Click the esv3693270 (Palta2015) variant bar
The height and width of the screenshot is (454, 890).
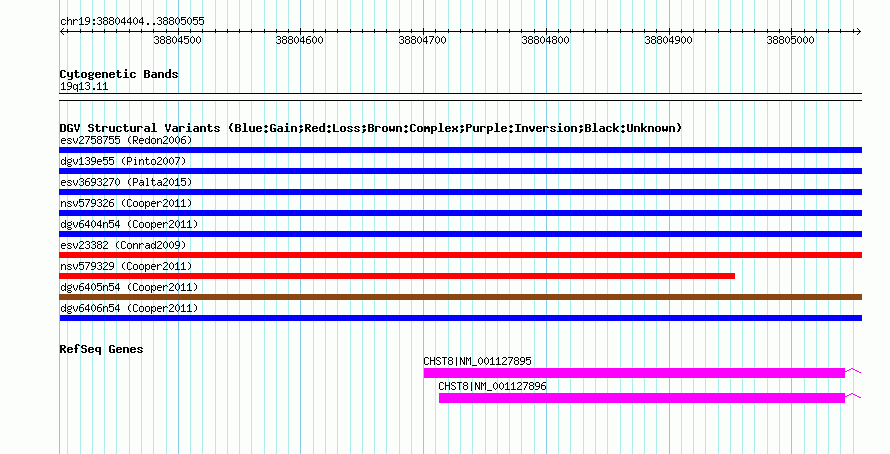(x=460, y=192)
